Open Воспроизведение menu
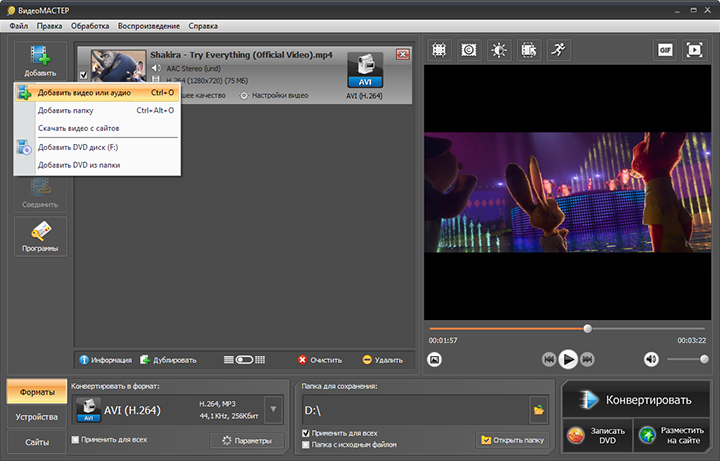Viewport: 720px width, 461px height. [x=149, y=26]
